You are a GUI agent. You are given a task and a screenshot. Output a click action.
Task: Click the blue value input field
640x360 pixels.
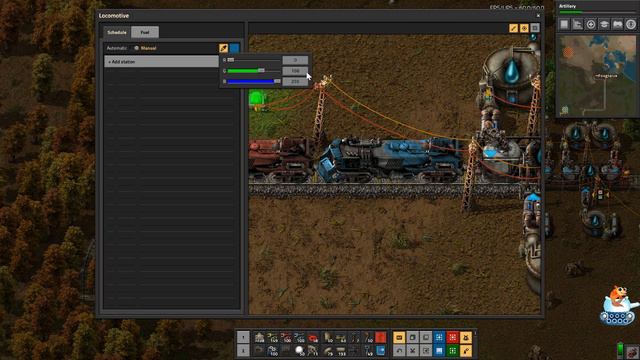[x=295, y=81]
